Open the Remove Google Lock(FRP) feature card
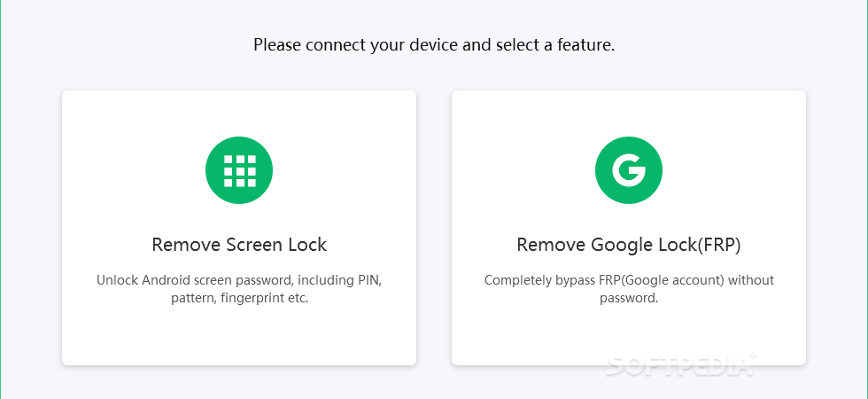The image size is (868, 399). tap(629, 228)
